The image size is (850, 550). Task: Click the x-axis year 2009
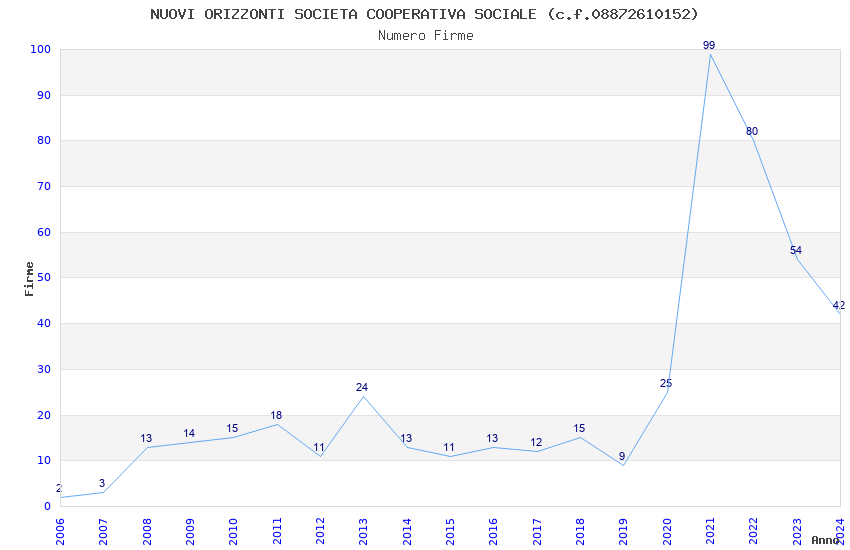click(190, 531)
